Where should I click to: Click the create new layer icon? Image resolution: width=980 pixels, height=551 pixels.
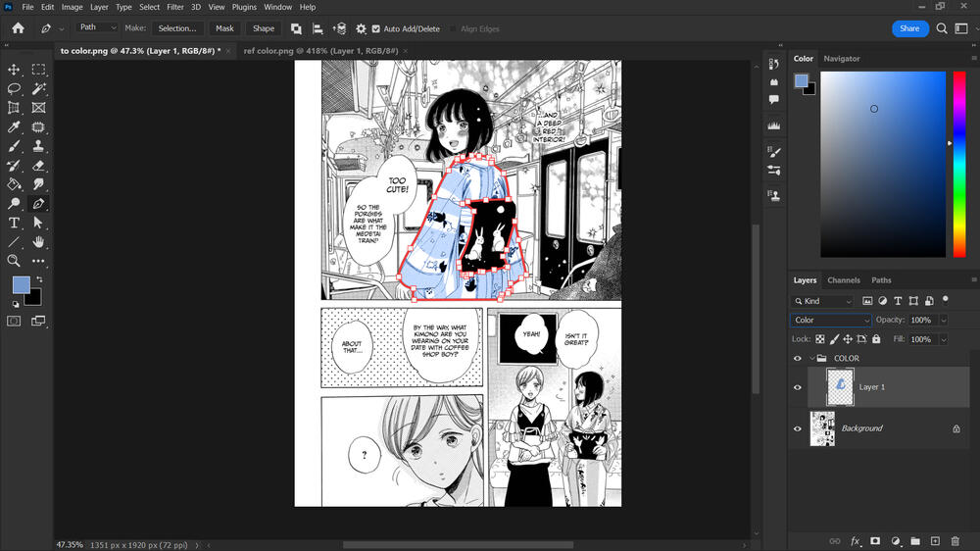pos(935,540)
